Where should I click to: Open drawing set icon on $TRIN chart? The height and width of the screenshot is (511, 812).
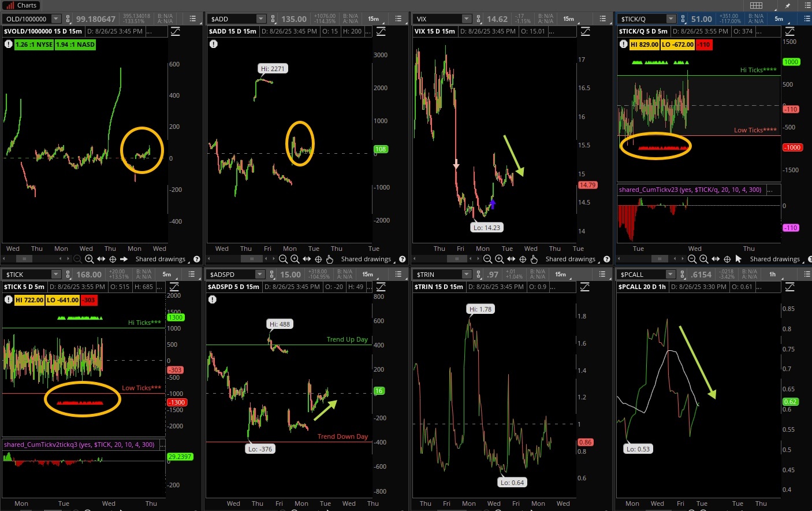[585, 287]
